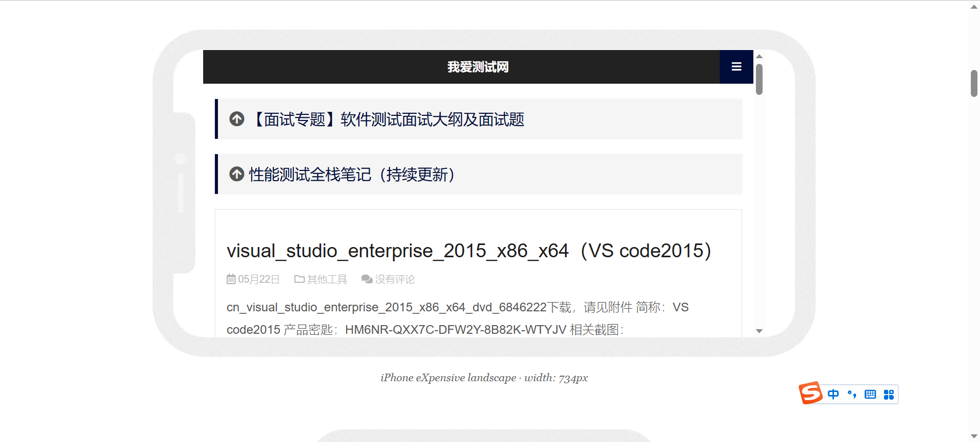The width and height of the screenshot is (980, 442).
Task: Click the Sogou input method S logo
Action: click(x=811, y=393)
